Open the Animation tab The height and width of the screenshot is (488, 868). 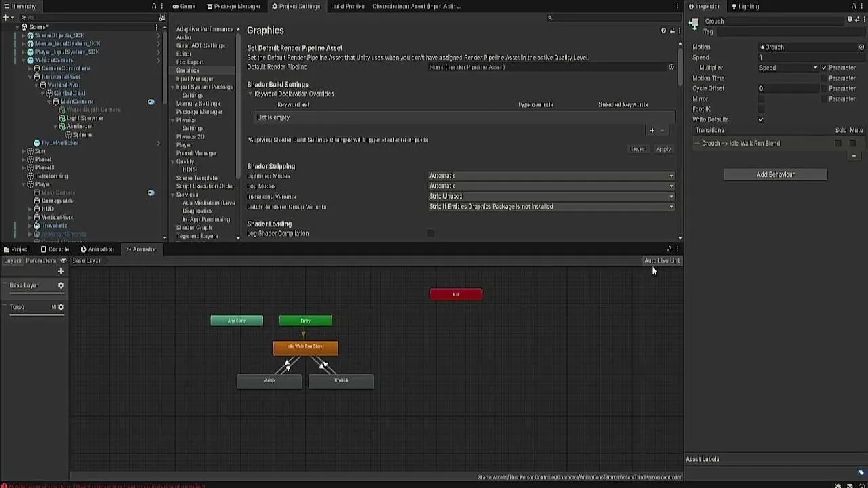click(97, 249)
